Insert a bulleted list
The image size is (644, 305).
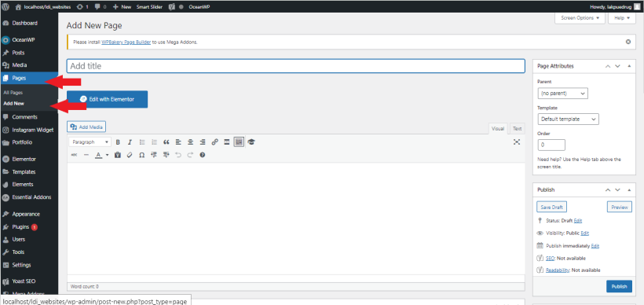click(x=142, y=142)
